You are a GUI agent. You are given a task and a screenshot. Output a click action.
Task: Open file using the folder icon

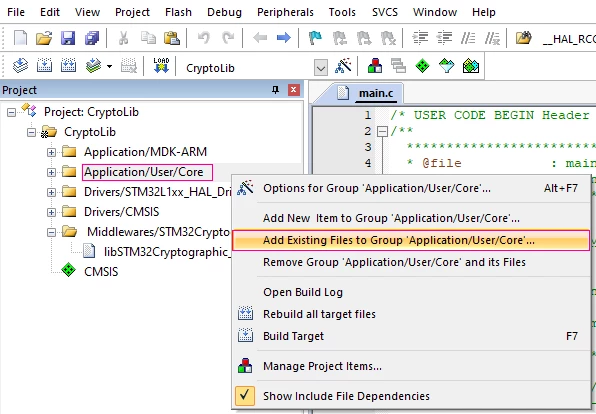pos(44,38)
